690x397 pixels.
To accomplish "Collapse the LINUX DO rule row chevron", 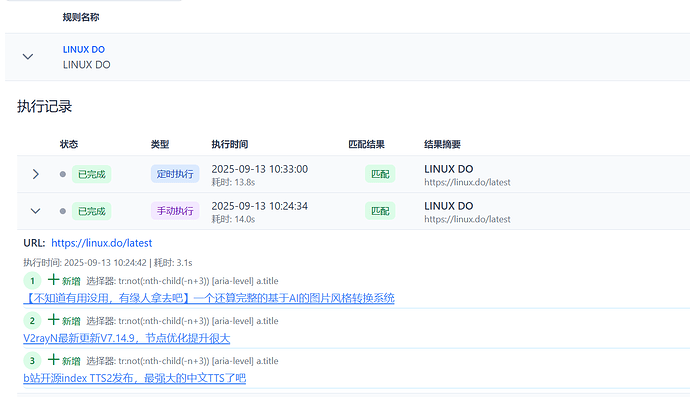I will 28,57.
